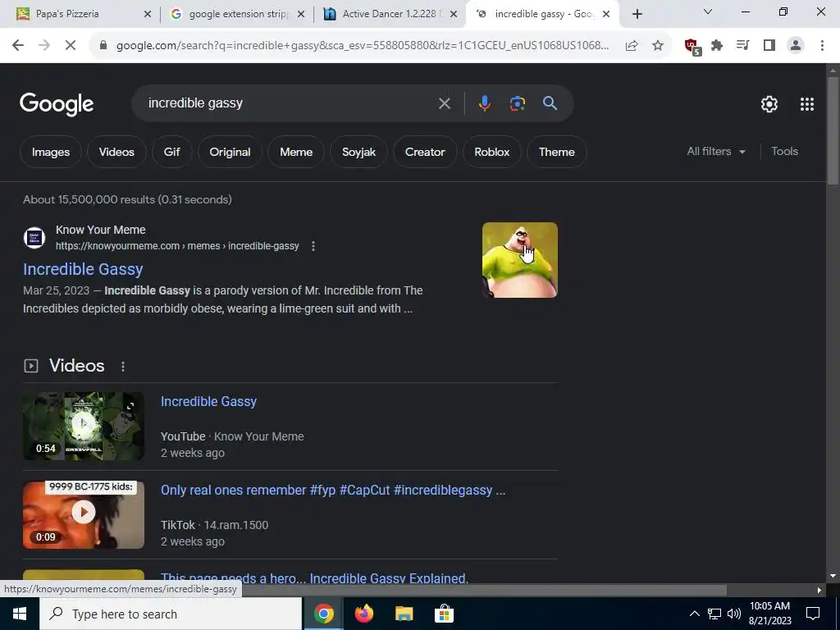Toggle the Chrome side panel
This screenshot has width=840, height=630.
click(x=769, y=46)
